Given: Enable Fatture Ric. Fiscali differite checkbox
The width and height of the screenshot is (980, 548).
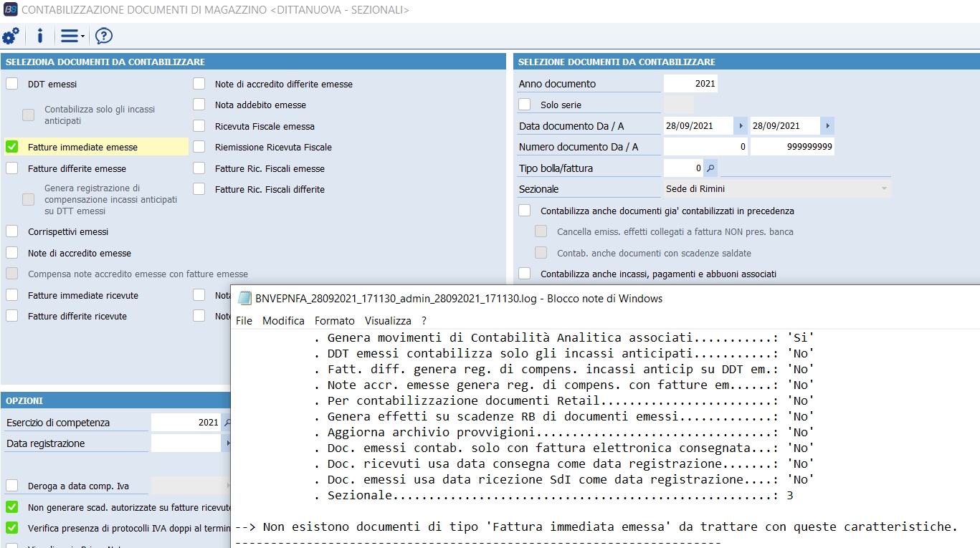Looking at the screenshot, I should click(x=199, y=189).
